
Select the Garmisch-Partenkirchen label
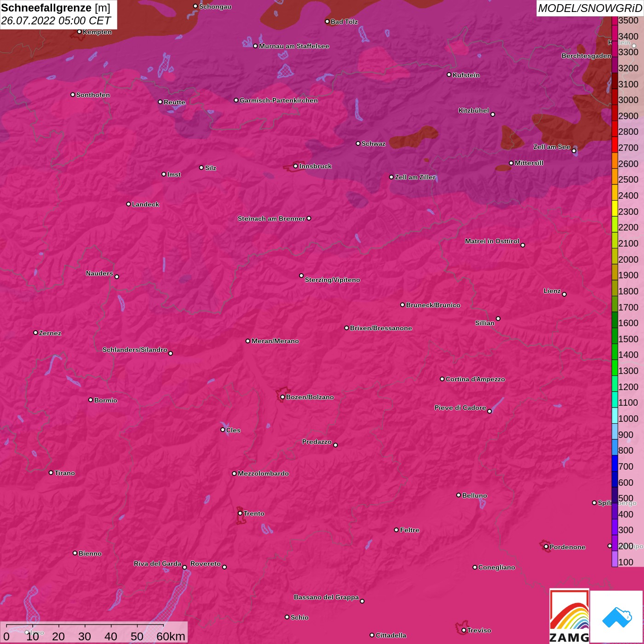click(279, 100)
